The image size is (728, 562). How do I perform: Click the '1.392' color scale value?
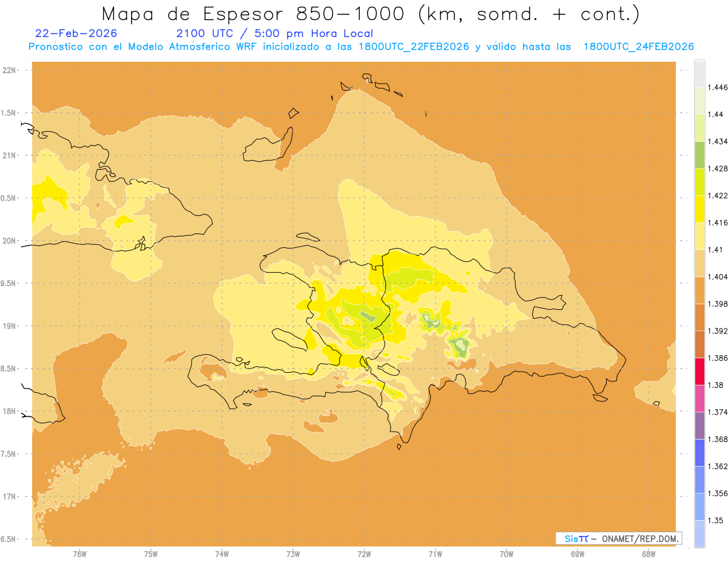tap(719, 331)
